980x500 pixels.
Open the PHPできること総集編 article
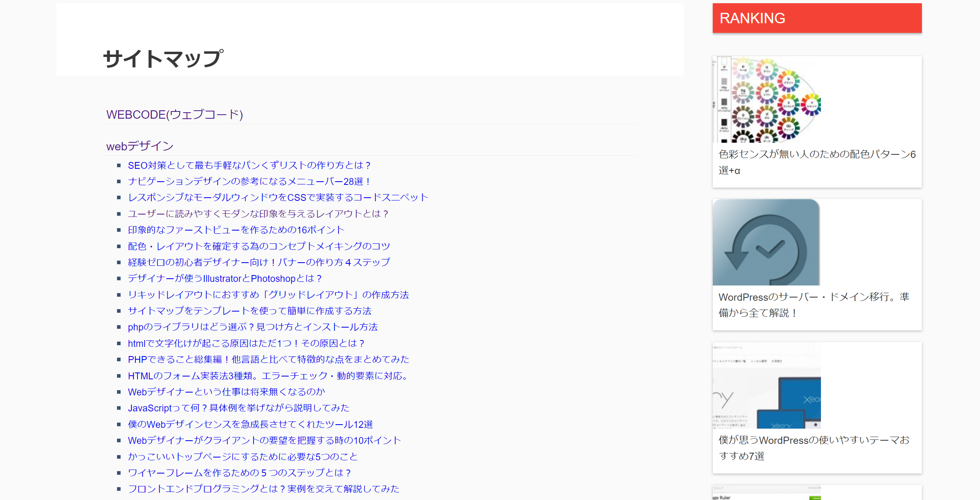(x=268, y=359)
